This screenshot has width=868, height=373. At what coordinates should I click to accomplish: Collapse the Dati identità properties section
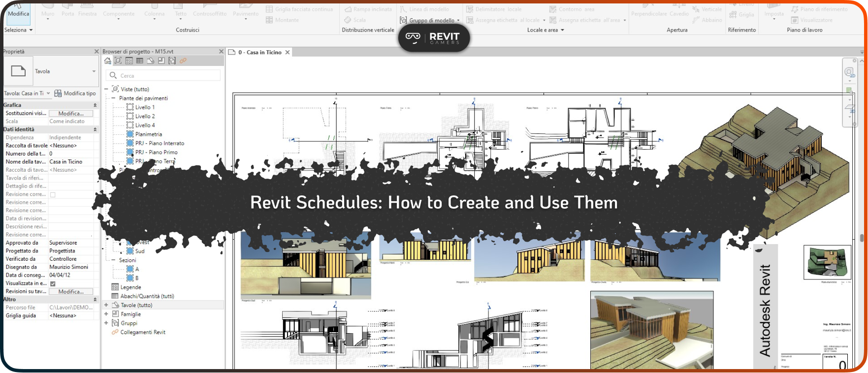95,129
